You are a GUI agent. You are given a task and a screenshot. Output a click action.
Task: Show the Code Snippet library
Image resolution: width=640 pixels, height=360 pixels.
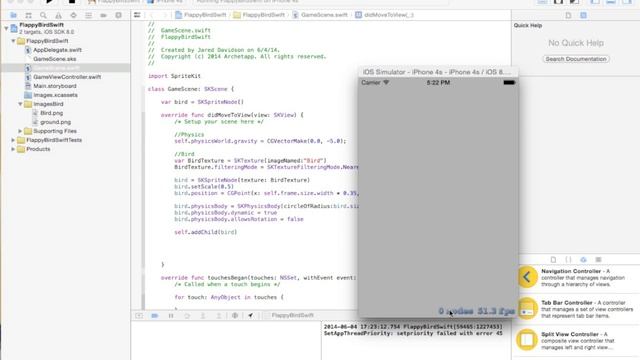[568, 260]
